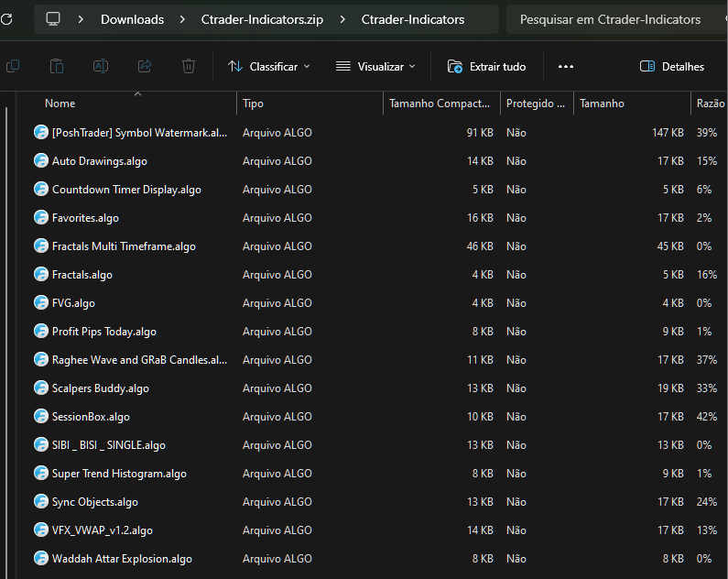
Task: Sort by the Tamanho column header
Action: [602, 104]
